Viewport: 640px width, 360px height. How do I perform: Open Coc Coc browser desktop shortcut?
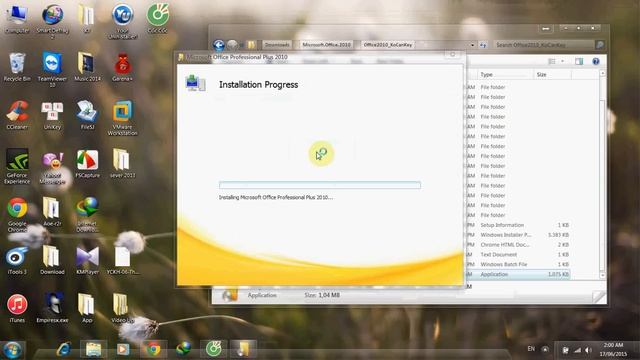(x=158, y=19)
